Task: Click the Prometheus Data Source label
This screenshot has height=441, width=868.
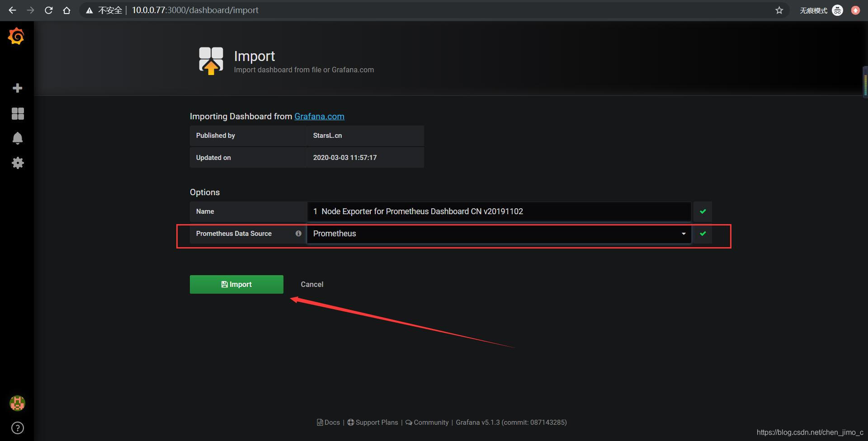Action: (x=234, y=234)
